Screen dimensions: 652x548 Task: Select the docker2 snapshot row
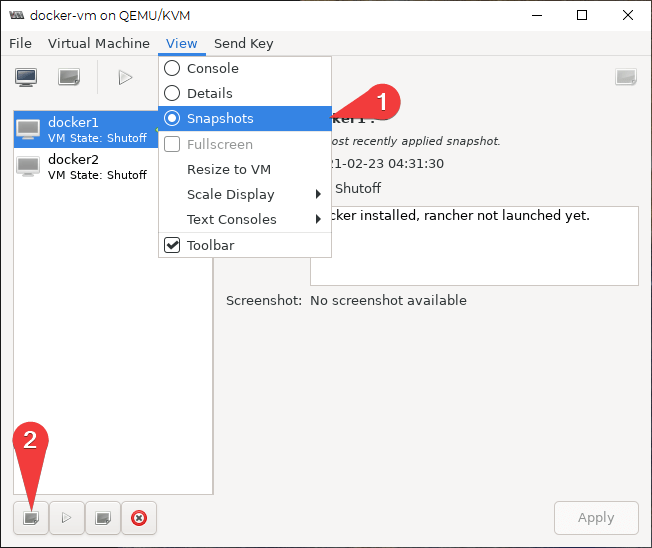(x=86, y=166)
